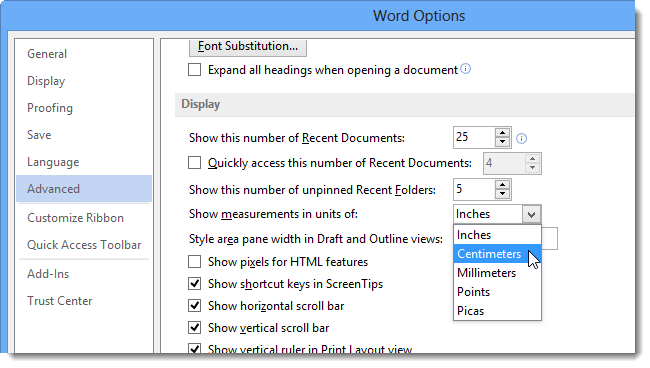Select the Advanced options category

pyautogui.click(x=84, y=189)
